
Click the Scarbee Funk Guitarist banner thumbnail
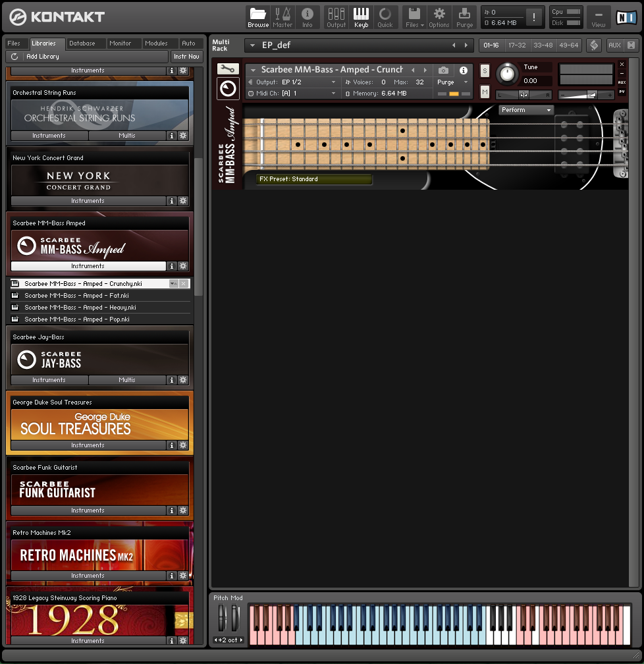click(100, 489)
